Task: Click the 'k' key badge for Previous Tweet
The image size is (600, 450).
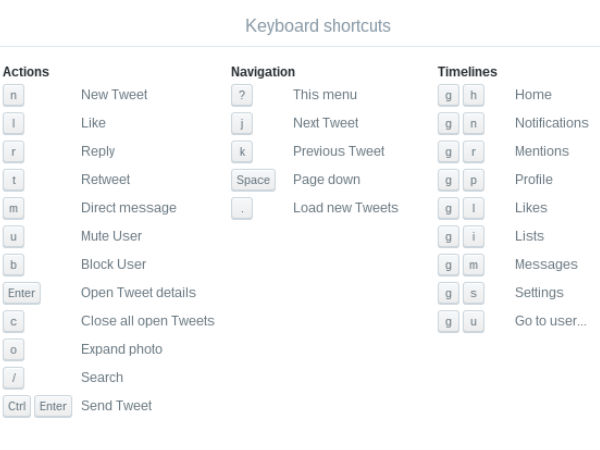Action: click(x=242, y=151)
